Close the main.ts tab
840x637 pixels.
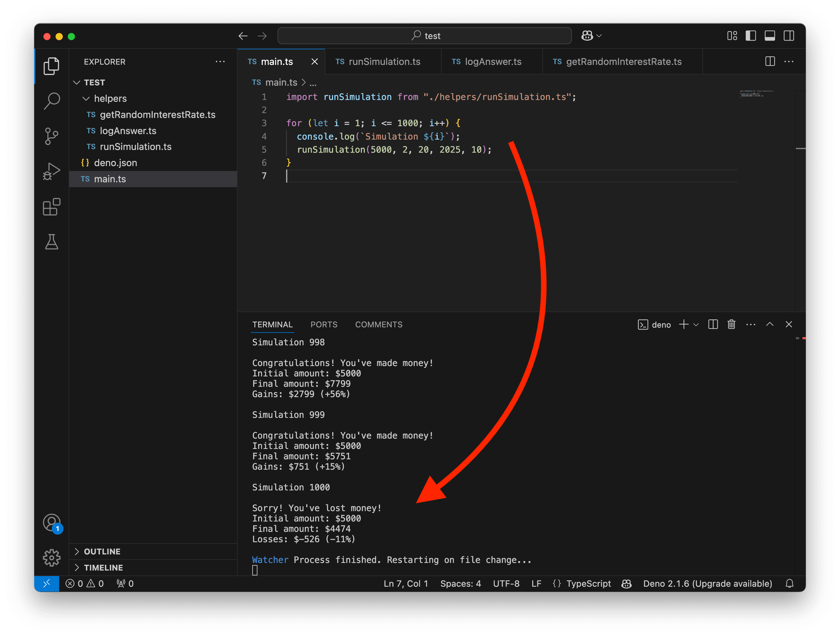coord(315,62)
